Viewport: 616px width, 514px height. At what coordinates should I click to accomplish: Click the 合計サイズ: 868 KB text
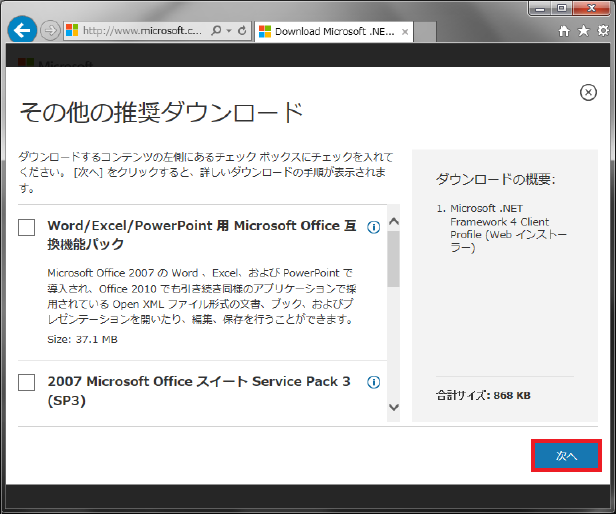tap(483, 395)
